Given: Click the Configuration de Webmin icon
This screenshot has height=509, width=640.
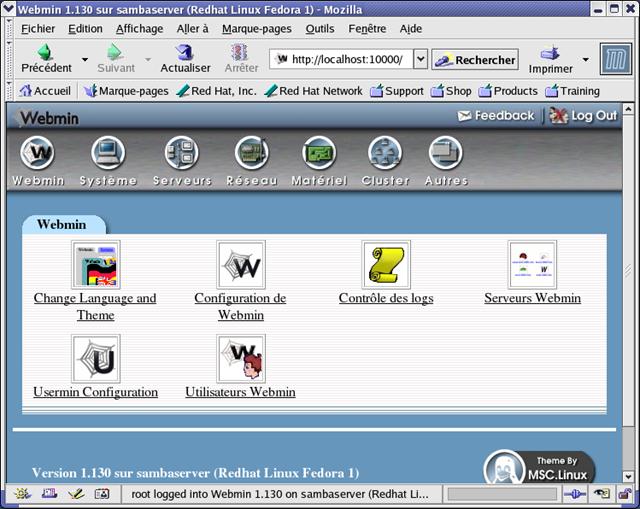Looking at the screenshot, I should click(x=241, y=265).
